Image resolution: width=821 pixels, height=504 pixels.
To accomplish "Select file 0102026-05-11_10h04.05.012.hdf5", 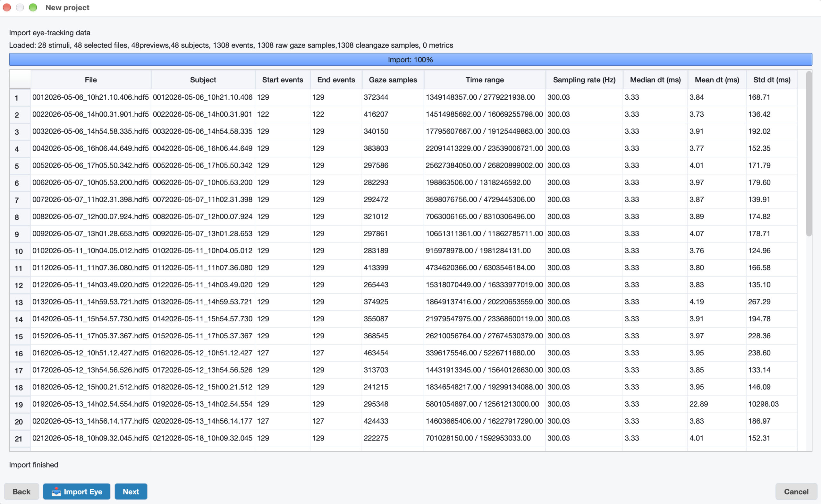I will pos(90,251).
